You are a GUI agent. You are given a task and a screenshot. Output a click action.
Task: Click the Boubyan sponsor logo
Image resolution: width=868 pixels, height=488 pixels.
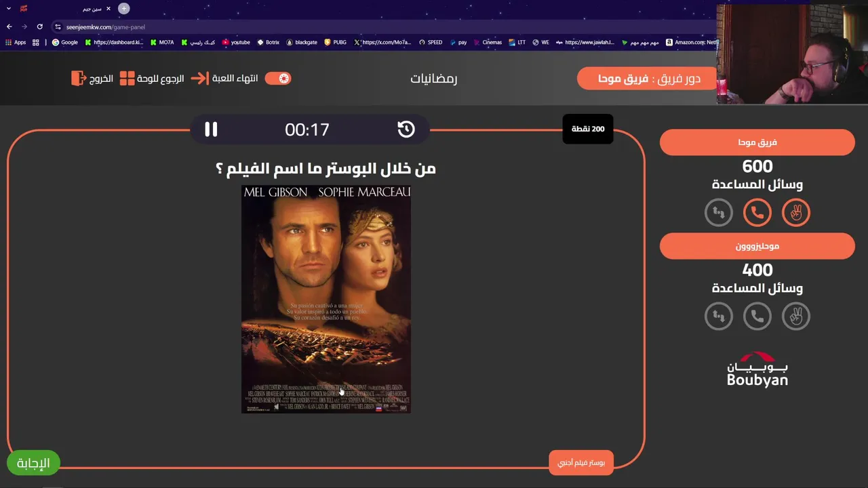[x=757, y=369]
